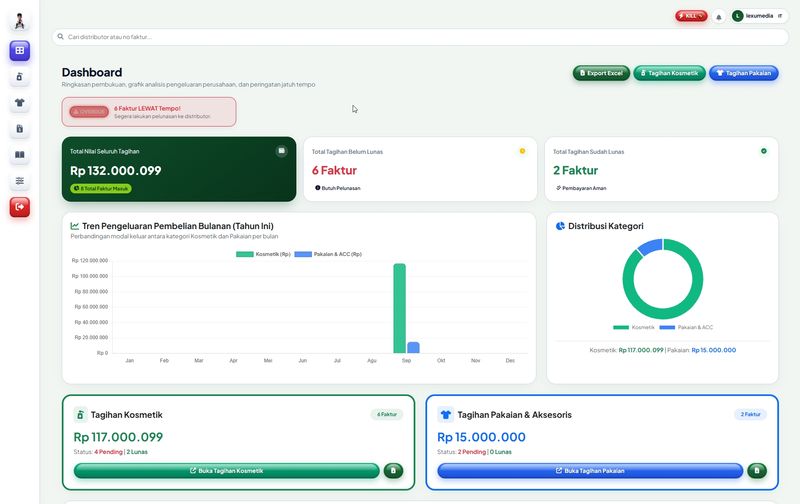The width and height of the screenshot is (800, 504).
Task: Toggle the Kosmetik (Rp) series in bar chart legend
Action: (x=263, y=254)
